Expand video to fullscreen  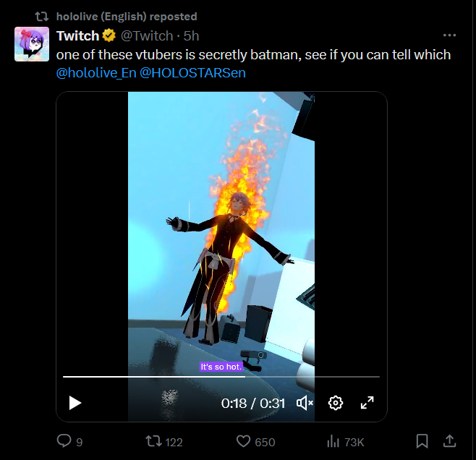(x=367, y=403)
